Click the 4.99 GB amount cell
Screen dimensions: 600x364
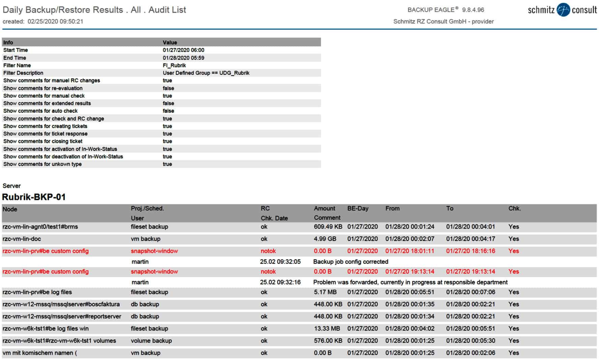pos(325,239)
